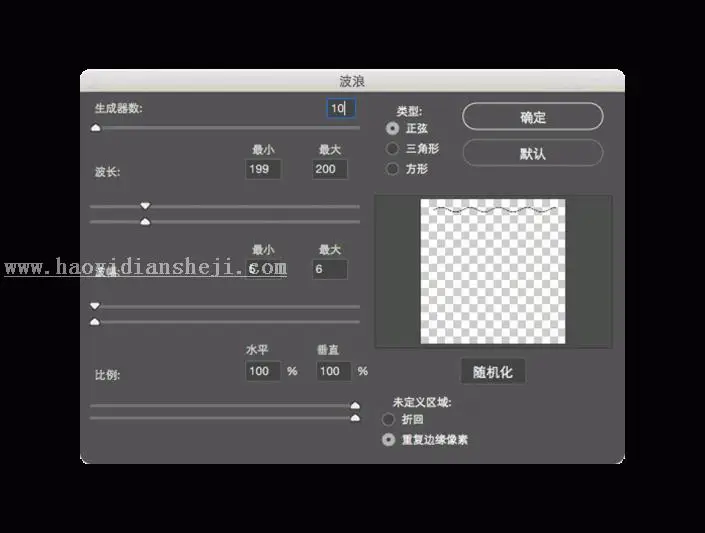Click the 水平 column label
705x533 pixels.
(x=257, y=349)
